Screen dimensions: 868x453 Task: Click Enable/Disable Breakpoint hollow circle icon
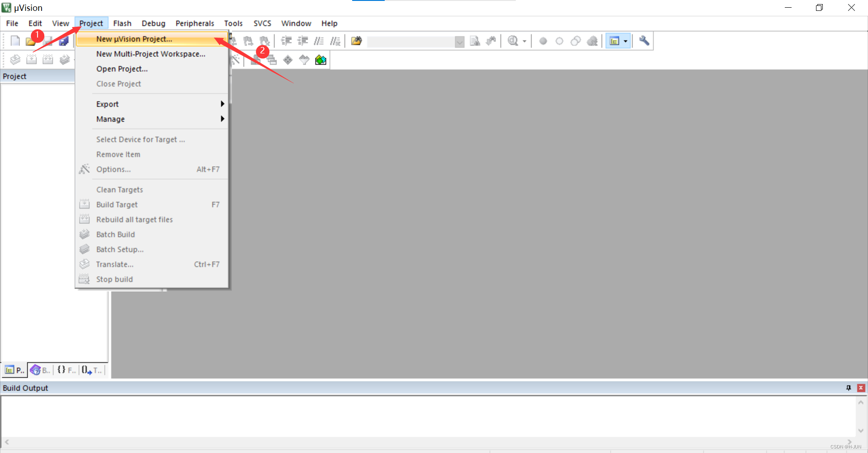[x=559, y=41]
